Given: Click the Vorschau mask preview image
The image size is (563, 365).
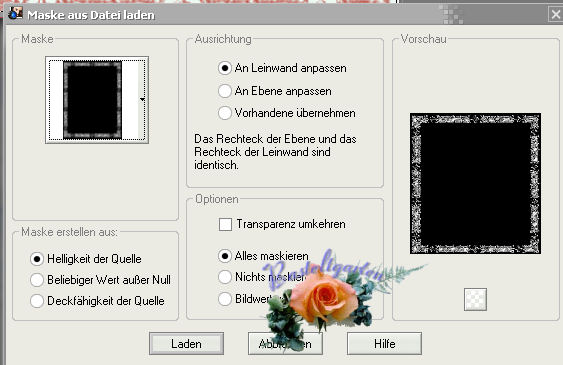Looking at the screenshot, I should tap(475, 183).
